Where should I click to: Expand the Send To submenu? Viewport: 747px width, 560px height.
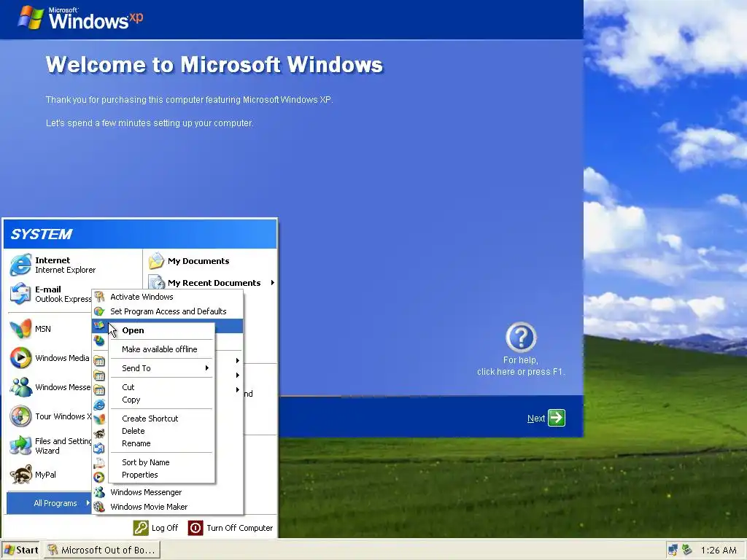162,368
